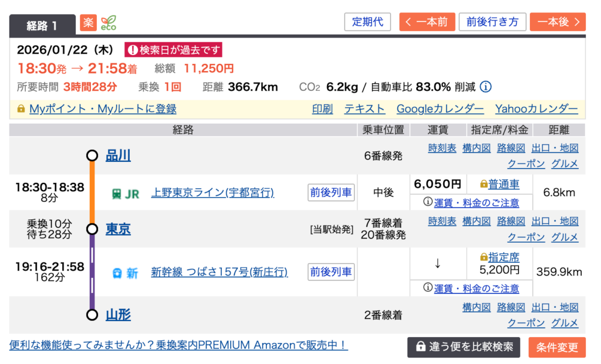Click the JR train icon
The image size is (601, 364).
[x=125, y=193]
